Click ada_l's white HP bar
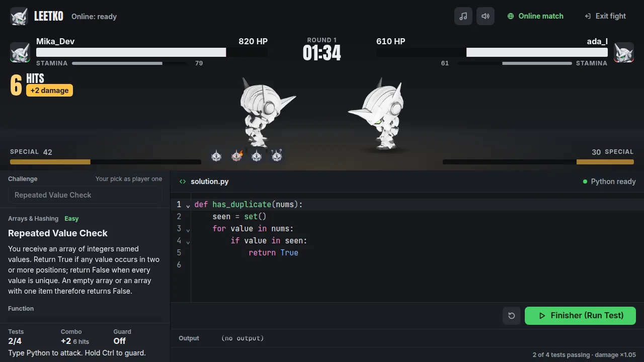 (537, 52)
